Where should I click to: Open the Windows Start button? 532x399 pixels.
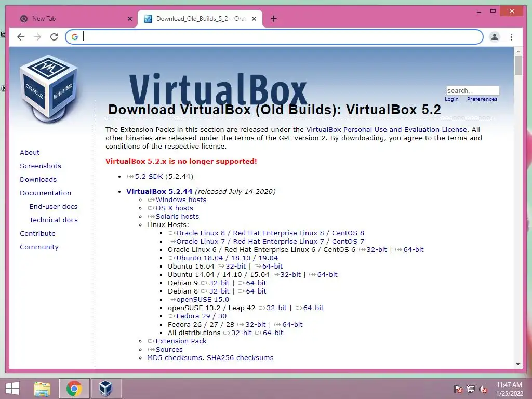[x=12, y=389]
